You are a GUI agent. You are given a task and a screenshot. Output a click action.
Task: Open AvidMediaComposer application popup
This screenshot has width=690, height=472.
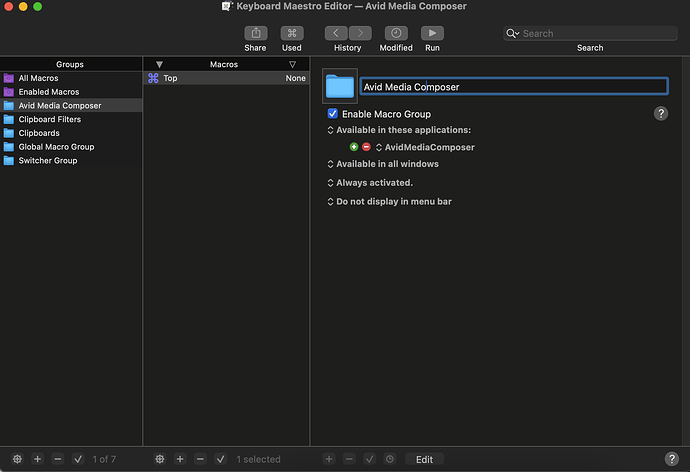425,147
